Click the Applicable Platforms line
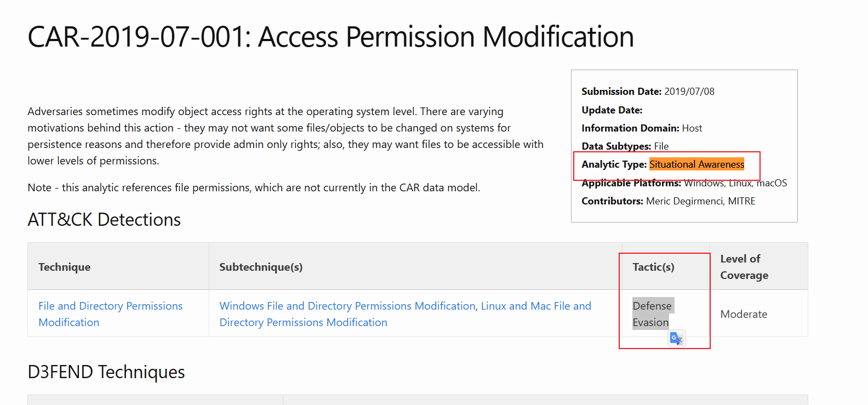 [684, 183]
